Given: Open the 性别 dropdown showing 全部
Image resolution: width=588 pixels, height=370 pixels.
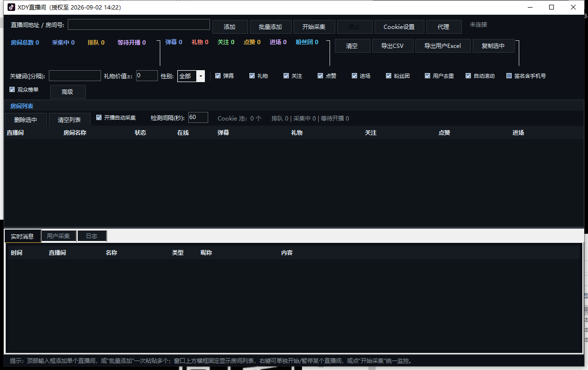Looking at the screenshot, I should click(191, 76).
